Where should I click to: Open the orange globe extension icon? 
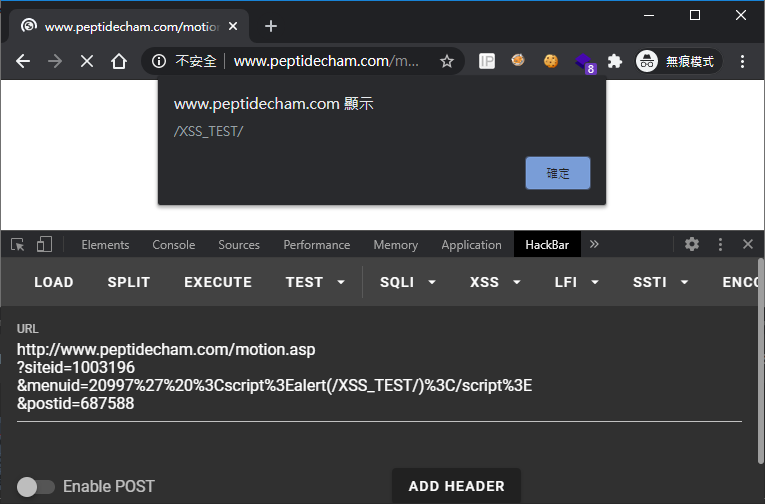[518, 60]
